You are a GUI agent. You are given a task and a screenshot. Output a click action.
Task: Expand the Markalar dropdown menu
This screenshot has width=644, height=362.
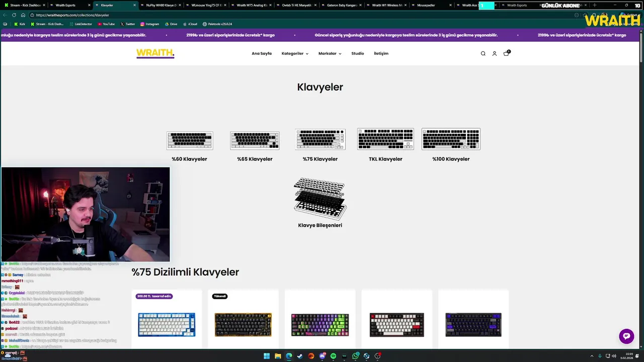[x=330, y=53]
